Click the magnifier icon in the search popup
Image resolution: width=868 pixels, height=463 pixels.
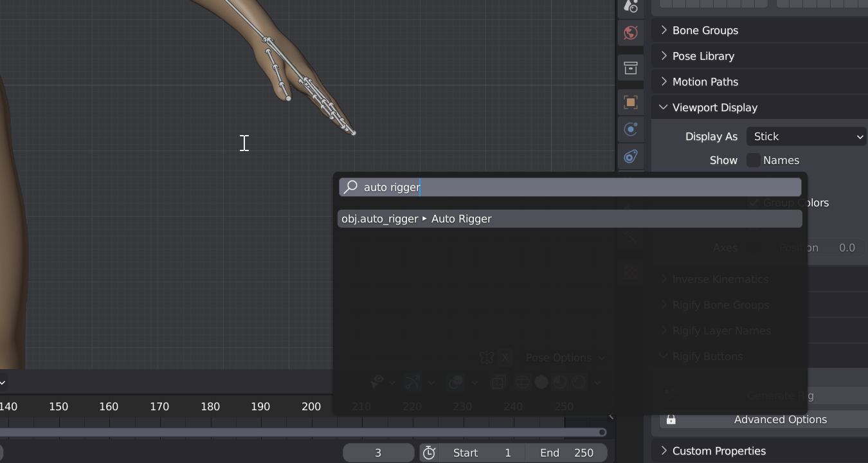coord(350,187)
